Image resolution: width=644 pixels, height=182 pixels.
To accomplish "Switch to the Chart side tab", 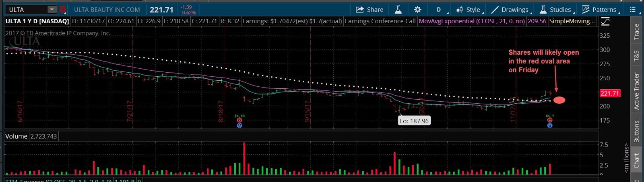I will 636,160.
